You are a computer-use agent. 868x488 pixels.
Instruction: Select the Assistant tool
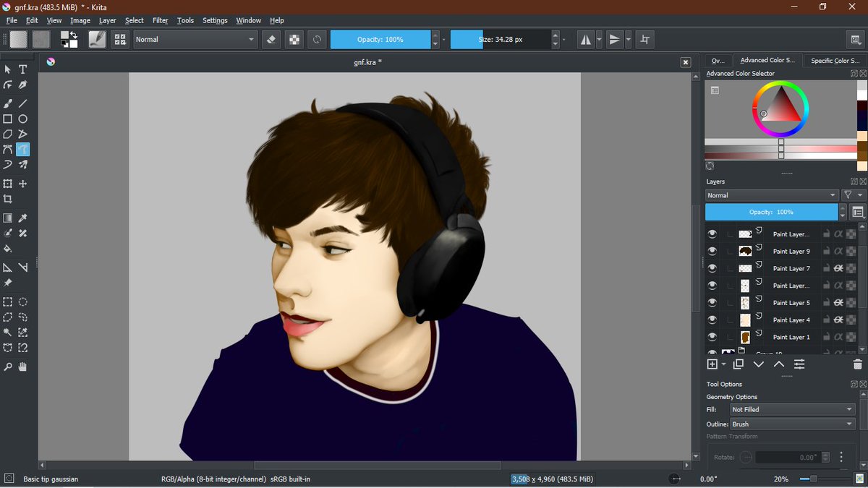point(8,267)
